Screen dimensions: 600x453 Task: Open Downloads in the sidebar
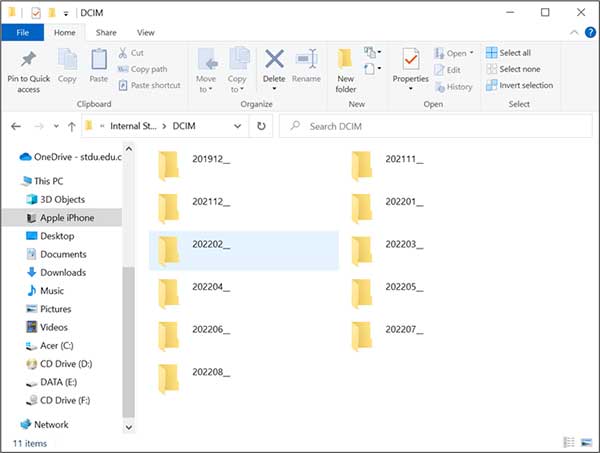(x=56, y=272)
